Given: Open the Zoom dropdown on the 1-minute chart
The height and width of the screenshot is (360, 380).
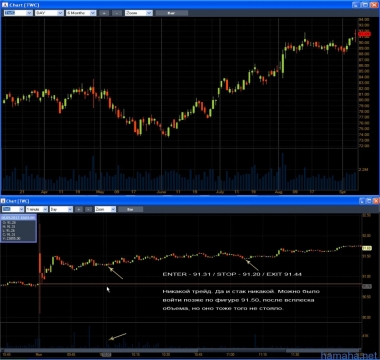Looking at the screenshot, I should [105, 209].
